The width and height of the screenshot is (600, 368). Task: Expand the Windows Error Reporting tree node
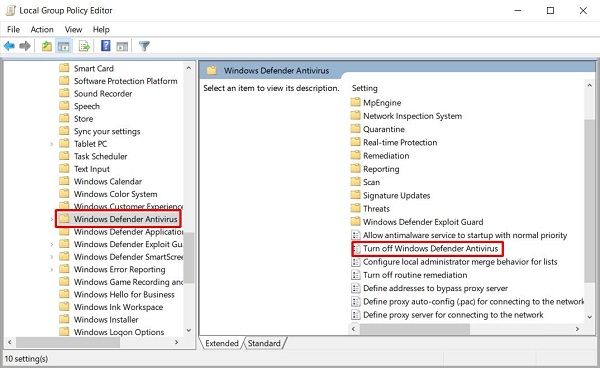point(52,269)
